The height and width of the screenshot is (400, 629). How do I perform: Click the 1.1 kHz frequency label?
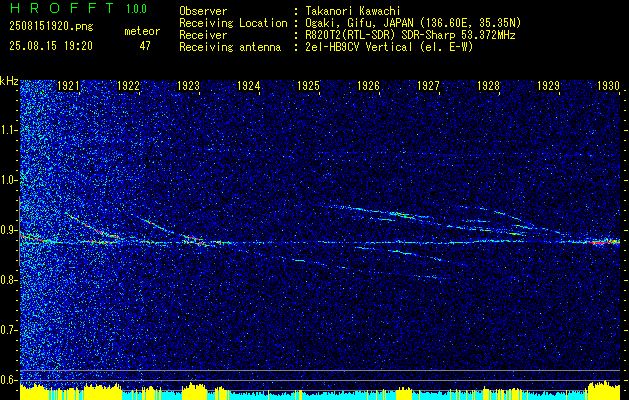click(9, 130)
